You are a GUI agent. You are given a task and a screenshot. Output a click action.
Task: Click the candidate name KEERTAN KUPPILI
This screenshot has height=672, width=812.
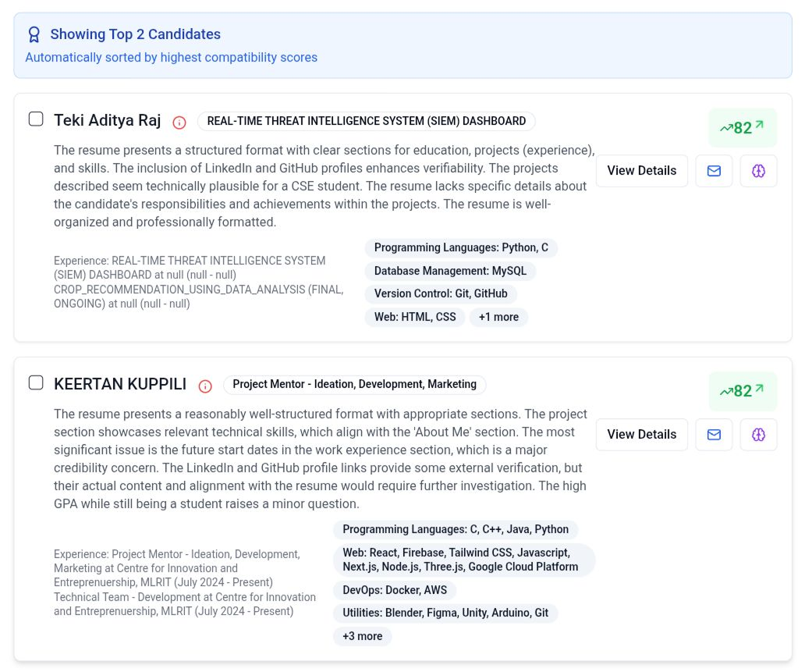tap(120, 384)
